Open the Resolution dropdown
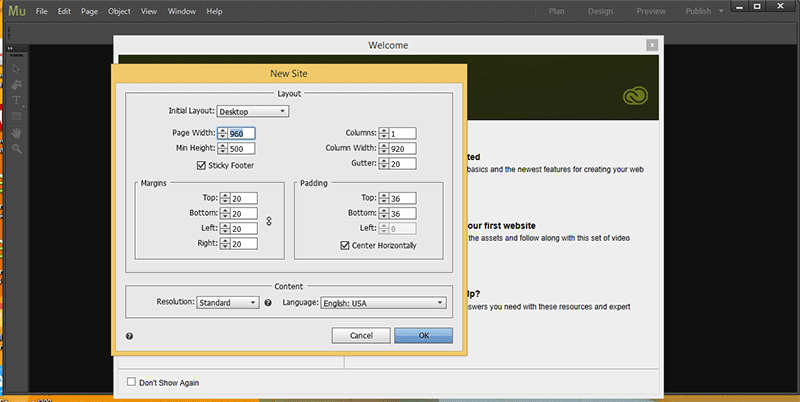The image size is (800, 402). pyautogui.click(x=228, y=303)
